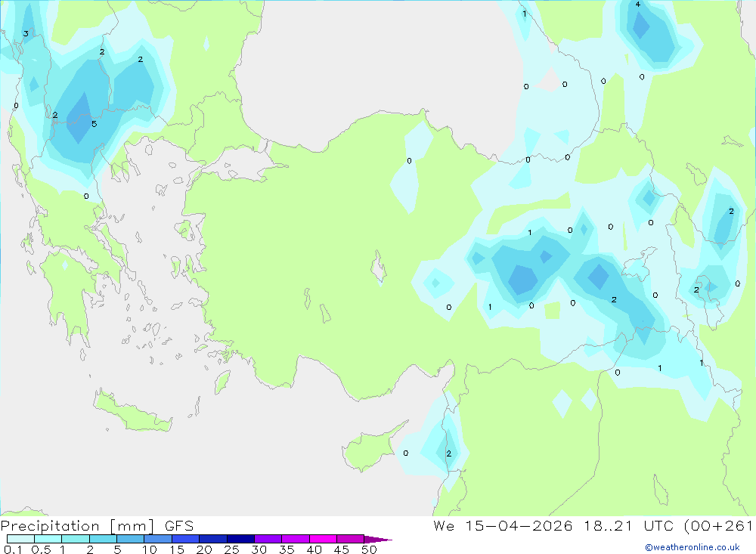Click the 45–50 mm legend swatch
The image size is (756, 554).
351,539
